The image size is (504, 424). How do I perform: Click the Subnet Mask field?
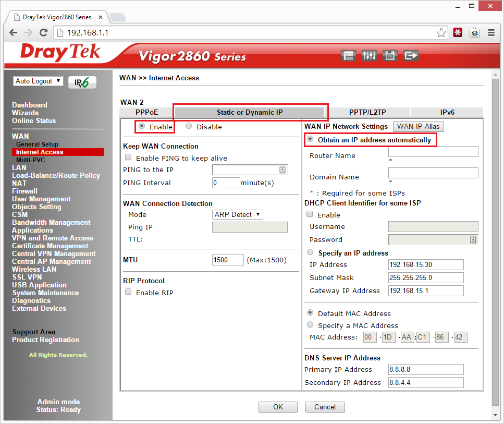tap(426, 277)
